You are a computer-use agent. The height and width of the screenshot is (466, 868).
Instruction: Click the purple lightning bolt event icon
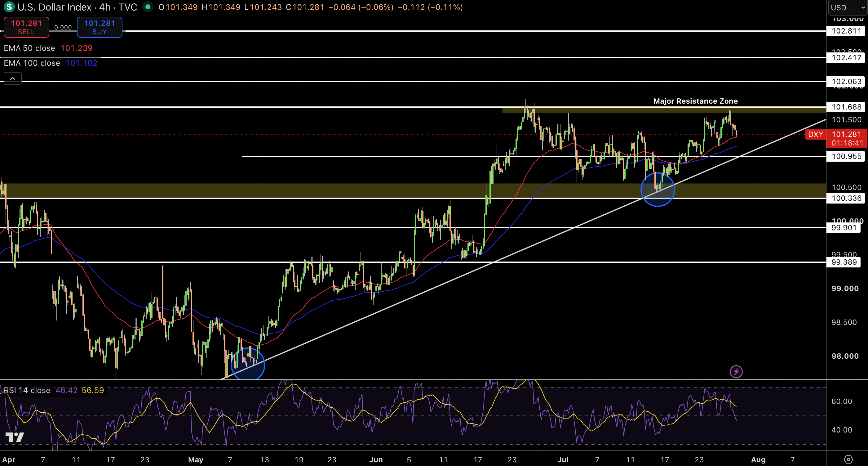(736, 372)
